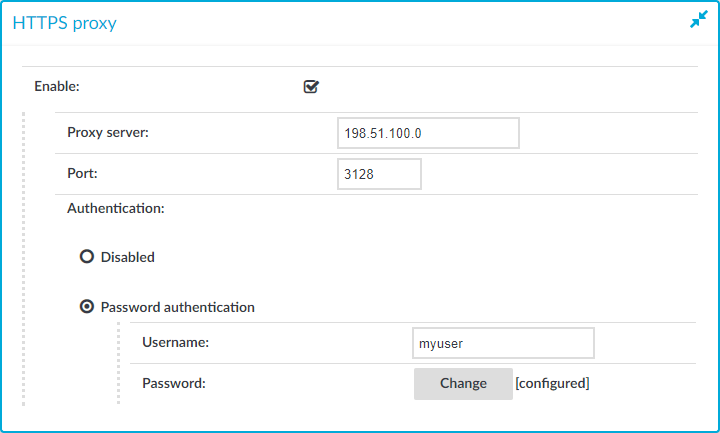Click the dotted indent line under Enable
The image size is (720, 433).
[23, 259]
